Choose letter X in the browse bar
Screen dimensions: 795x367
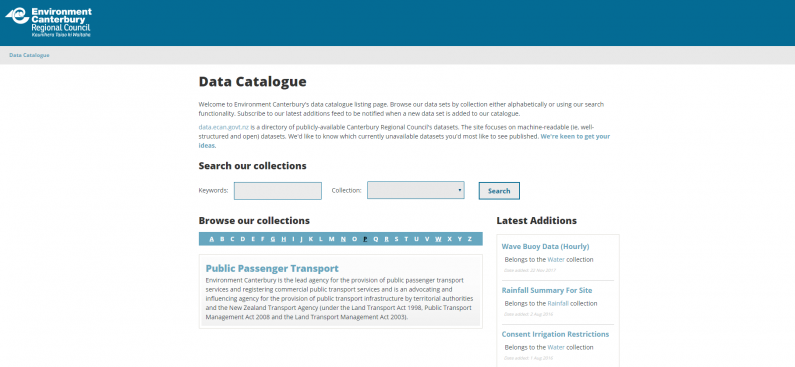click(450, 239)
